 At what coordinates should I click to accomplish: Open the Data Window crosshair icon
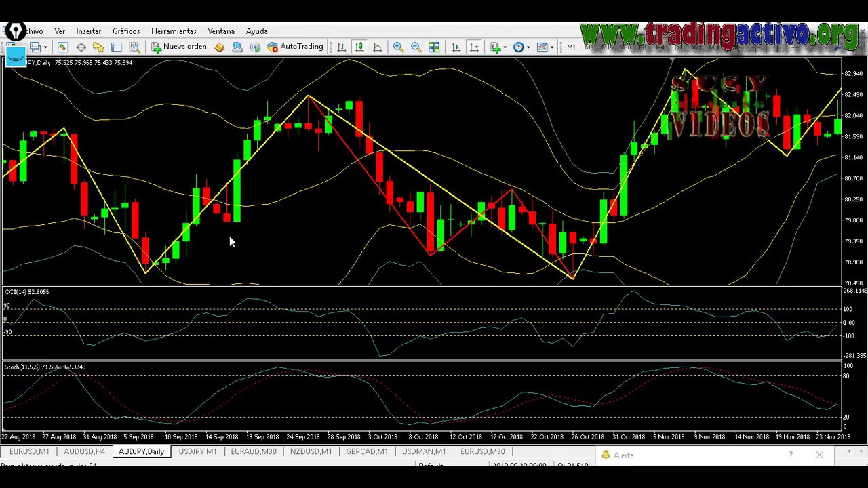(81, 47)
